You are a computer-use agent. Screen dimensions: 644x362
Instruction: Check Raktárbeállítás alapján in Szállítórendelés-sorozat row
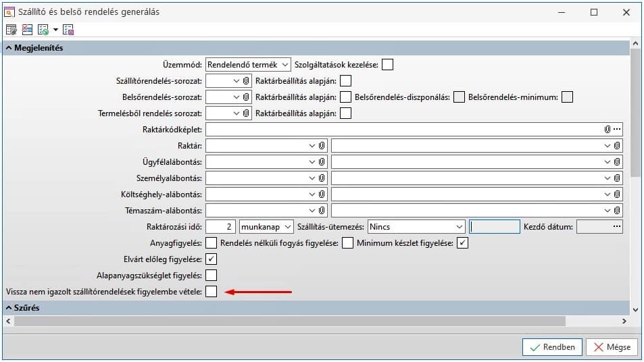(x=346, y=81)
